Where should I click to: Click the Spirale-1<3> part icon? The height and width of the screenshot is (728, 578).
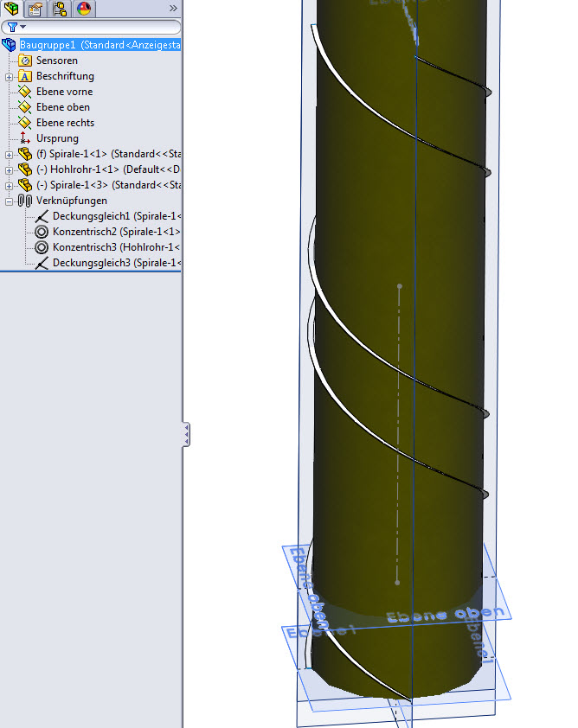24,185
